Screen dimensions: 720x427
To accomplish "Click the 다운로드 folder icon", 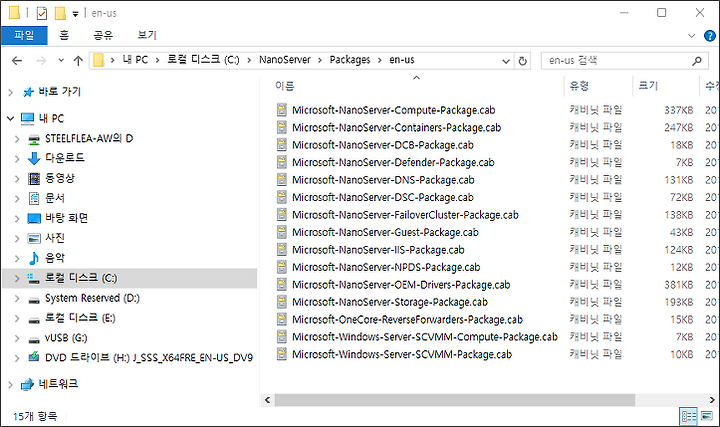I will (34, 158).
